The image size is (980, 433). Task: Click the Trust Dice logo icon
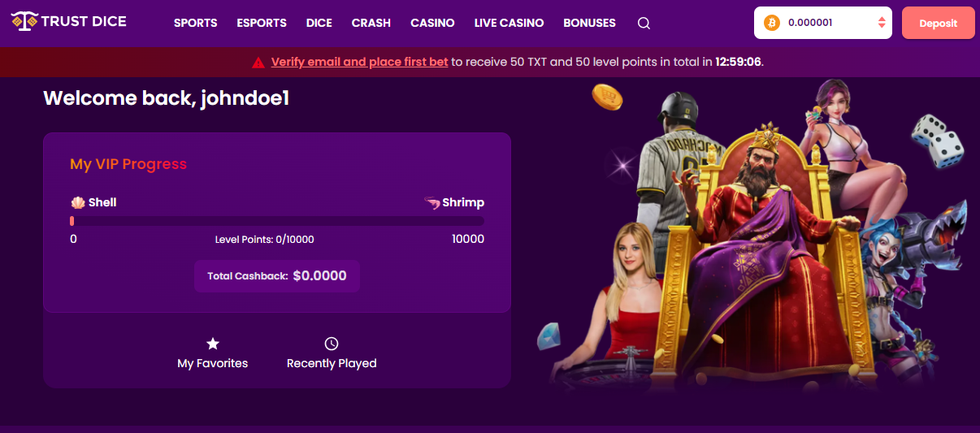24,21
